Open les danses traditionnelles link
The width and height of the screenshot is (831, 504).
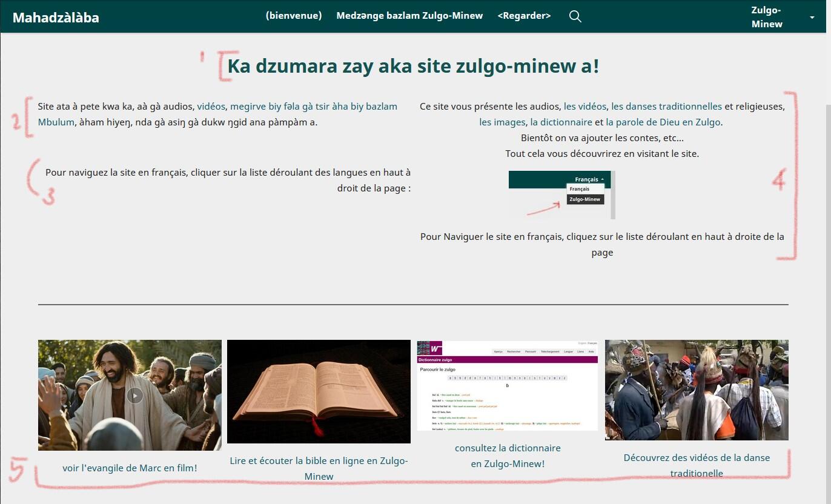[666, 107]
